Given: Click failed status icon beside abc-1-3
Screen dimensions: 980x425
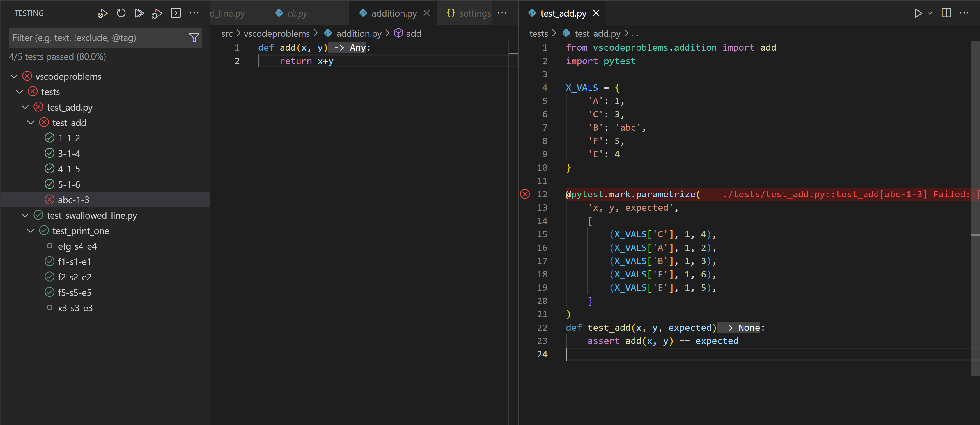Looking at the screenshot, I should point(49,199).
